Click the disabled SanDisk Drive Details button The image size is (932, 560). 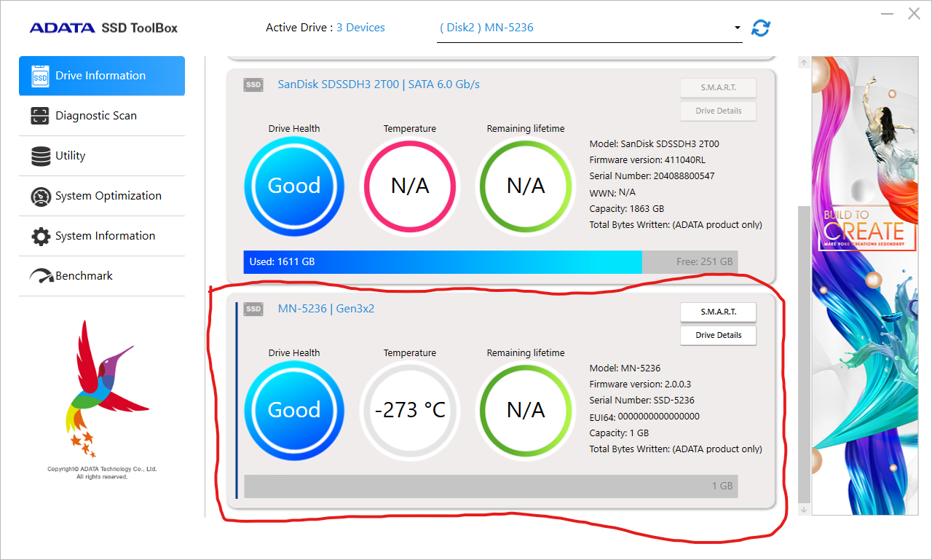(x=719, y=111)
